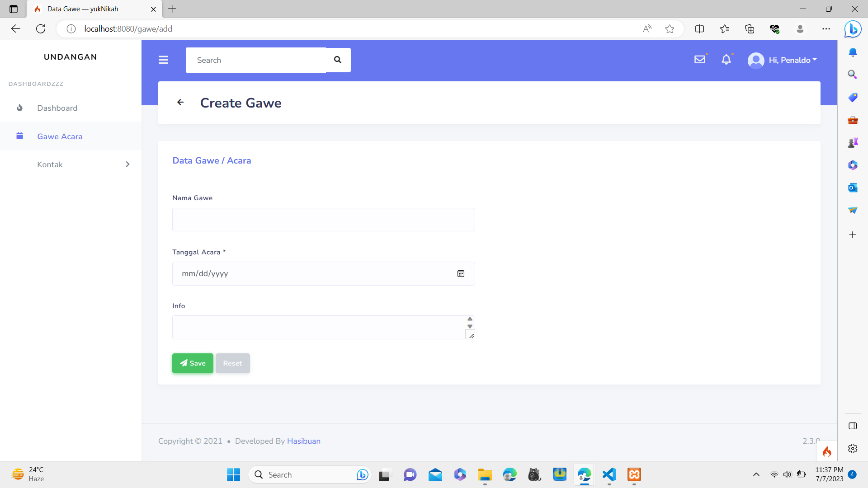This screenshot has width=868, height=488.
Task: Click the back arrow beside Create Gawe
Action: point(180,102)
